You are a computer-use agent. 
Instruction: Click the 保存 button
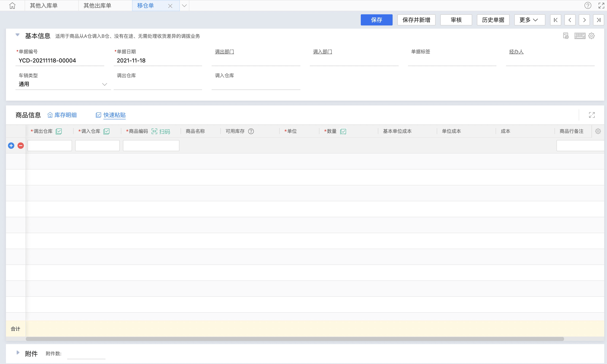[376, 20]
